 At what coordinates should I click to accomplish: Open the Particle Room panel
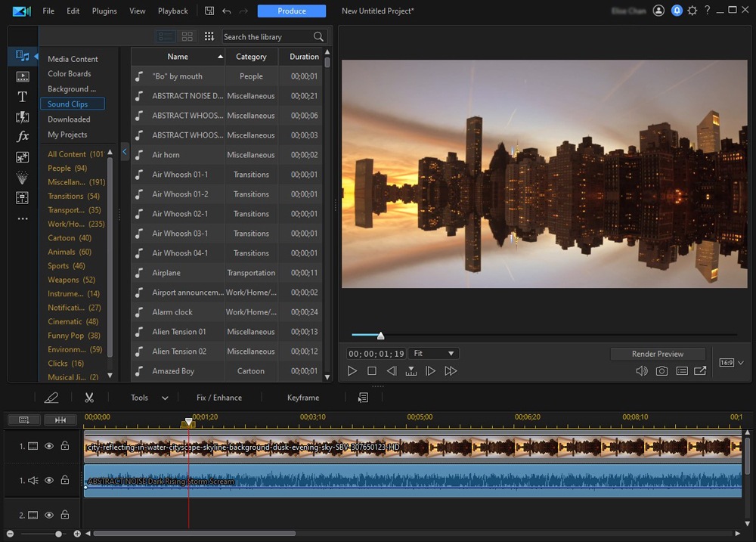[22, 178]
